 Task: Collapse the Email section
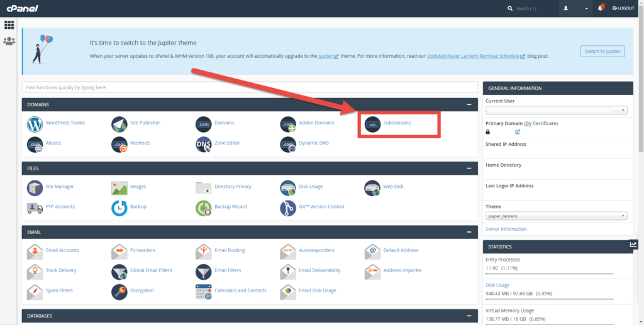pos(469,232)
